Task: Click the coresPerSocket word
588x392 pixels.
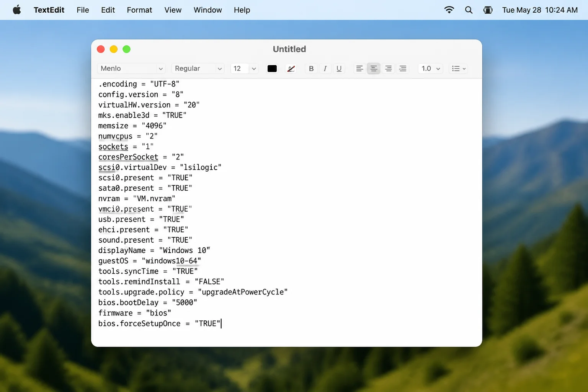Action: pos(128,157)
